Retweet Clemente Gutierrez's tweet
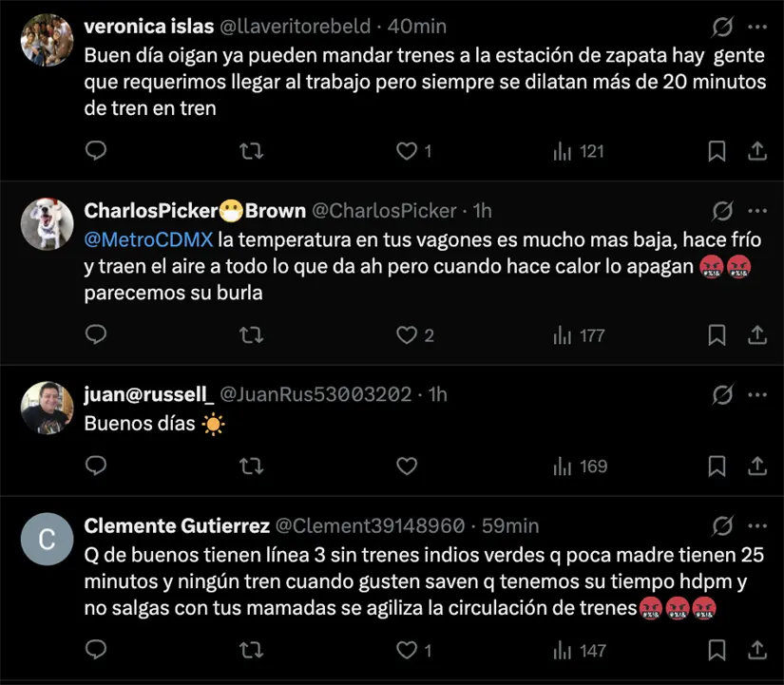The image size is (784, 685). pyautogui.click(x=251, y=650)
